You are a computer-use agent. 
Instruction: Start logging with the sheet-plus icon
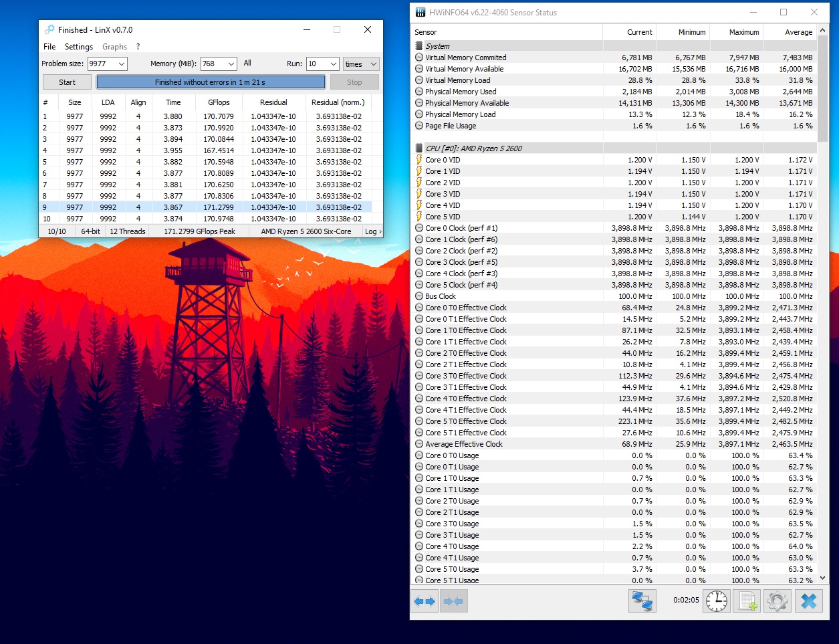[747, 601]
